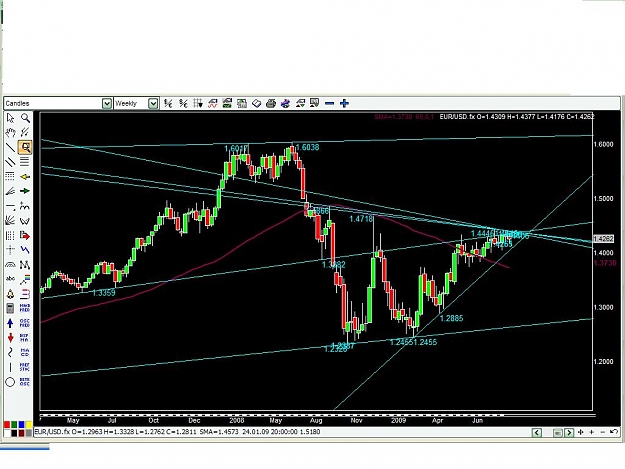Click the plus zoom in toolbar button
This screenshot has width=625, height=469.
click(344, 104)
